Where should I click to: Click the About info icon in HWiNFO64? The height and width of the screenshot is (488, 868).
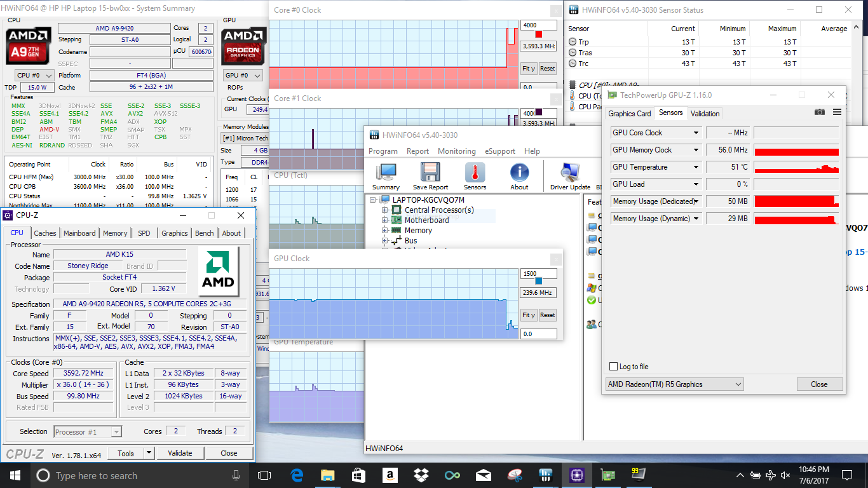pyautogui.click(x=519, y=176)
